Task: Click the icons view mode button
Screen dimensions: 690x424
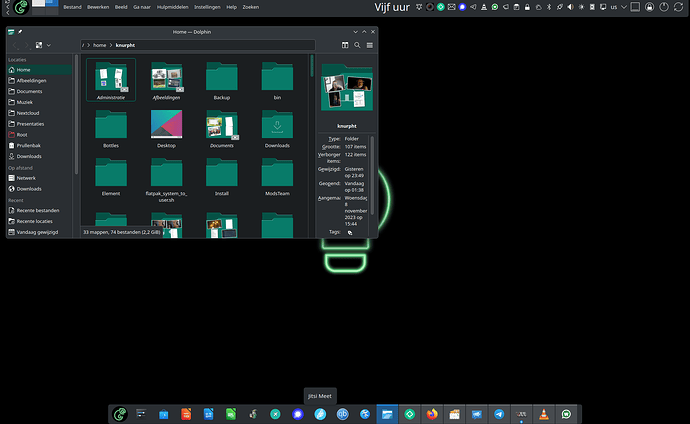Action: tap(39, 45)
